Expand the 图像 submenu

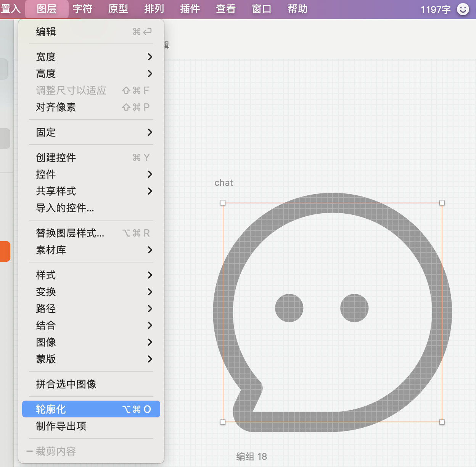point(91,342)
